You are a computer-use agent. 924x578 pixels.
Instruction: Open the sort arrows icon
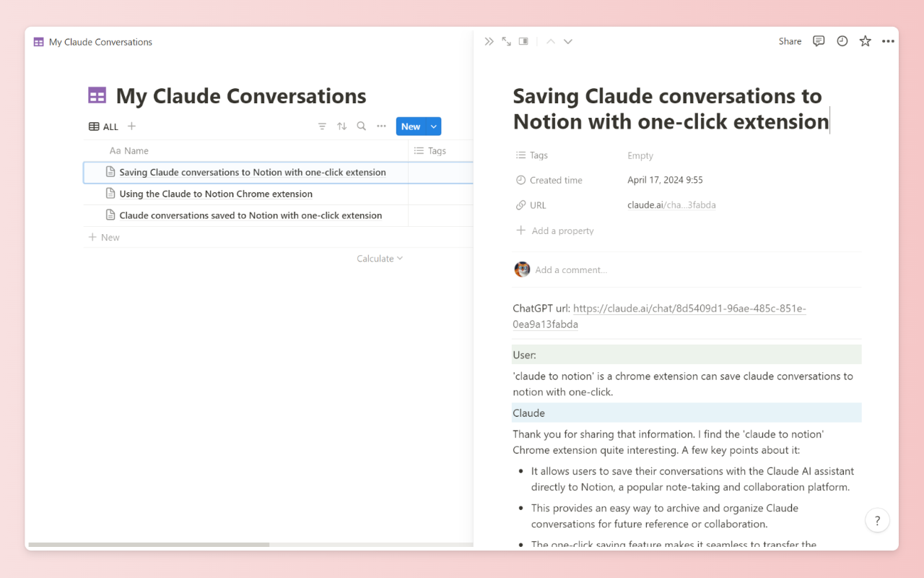(341, 126)
